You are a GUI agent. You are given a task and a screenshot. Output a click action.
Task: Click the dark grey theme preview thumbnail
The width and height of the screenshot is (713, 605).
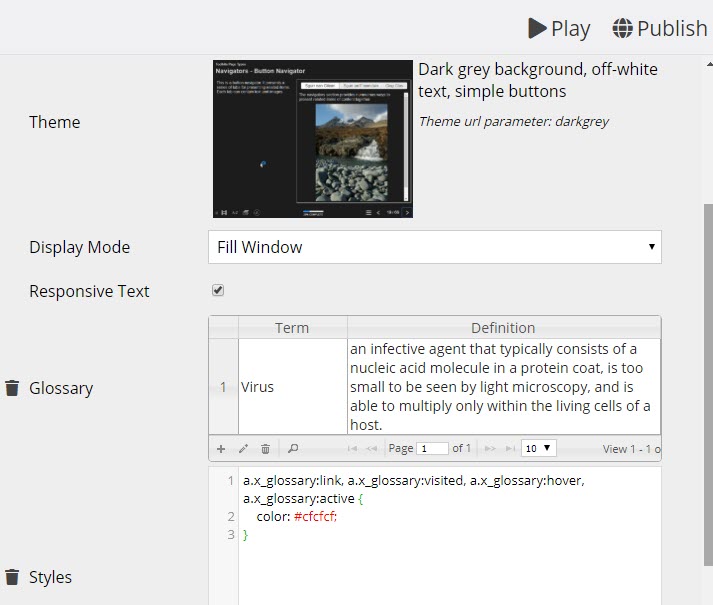tap(313, 139)
